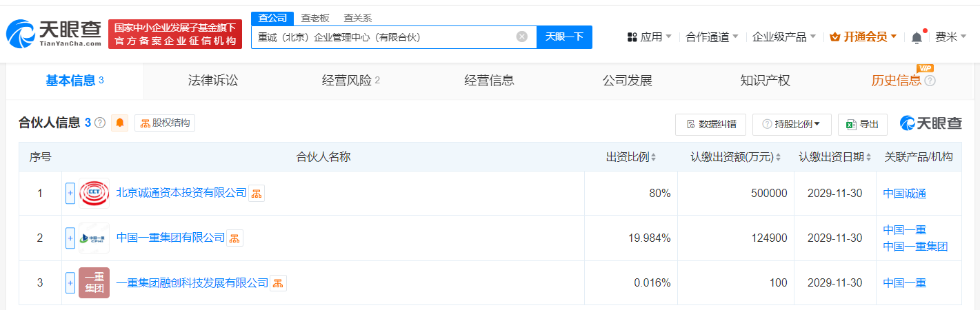Click the 数据纠错 button
The image size is (980, 310).
click(710, 124)
